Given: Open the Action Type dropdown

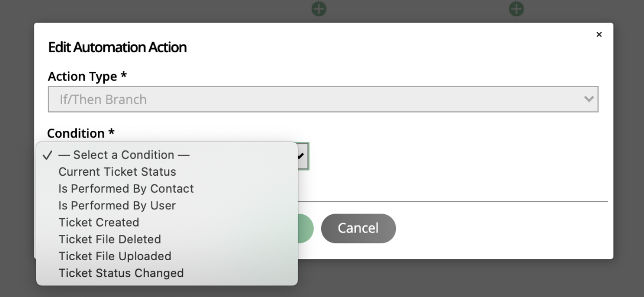Looking at the screenshot, I should pyautogui.click(x=322, y=99).
